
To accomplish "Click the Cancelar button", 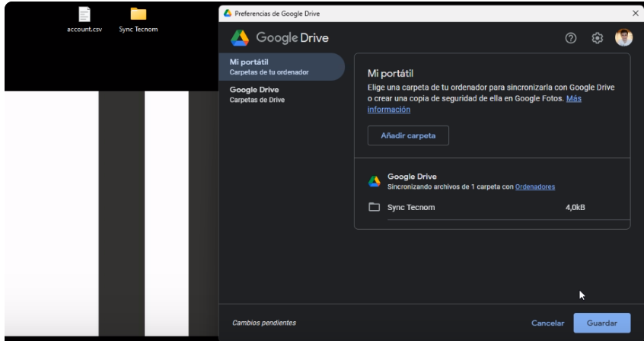I will pyautogui.click(x=547, y=323).
